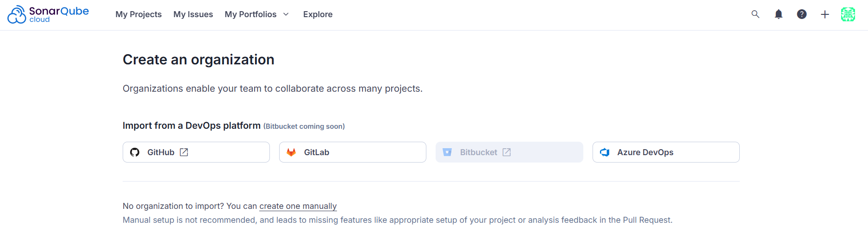
Task: Import organization from Azure DevOps
Action: tap(666, 152)
